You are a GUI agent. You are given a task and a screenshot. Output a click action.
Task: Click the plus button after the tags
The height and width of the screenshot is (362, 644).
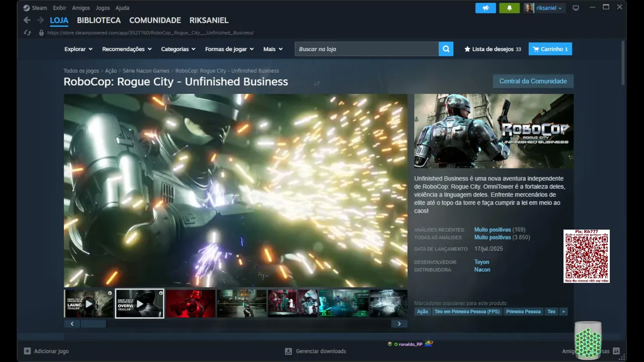point(563,312)
